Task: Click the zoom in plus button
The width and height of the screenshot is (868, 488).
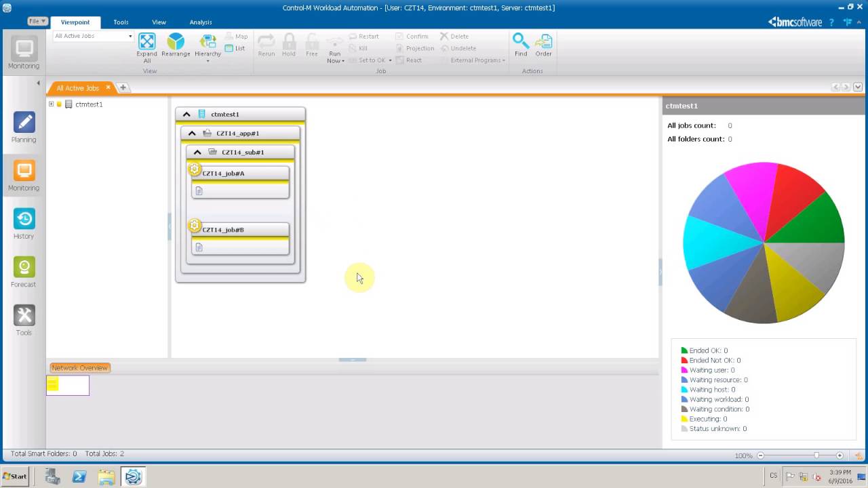Action: coord(840,455)
